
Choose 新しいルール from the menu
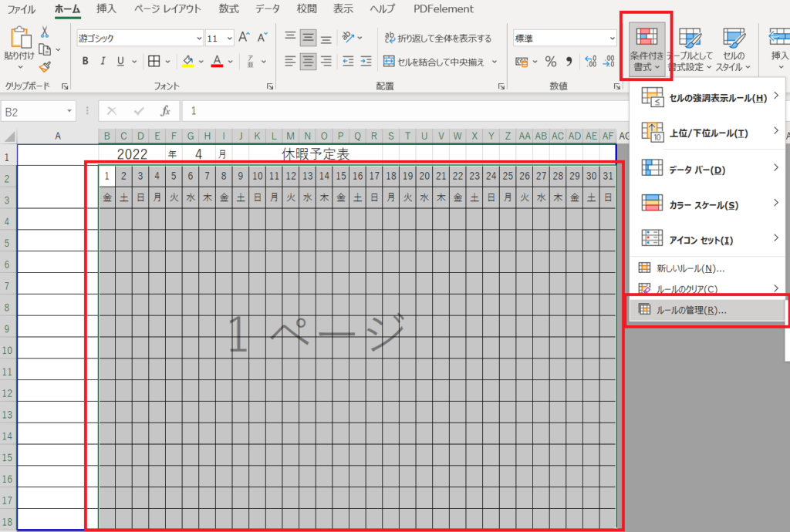pos(690,268)
